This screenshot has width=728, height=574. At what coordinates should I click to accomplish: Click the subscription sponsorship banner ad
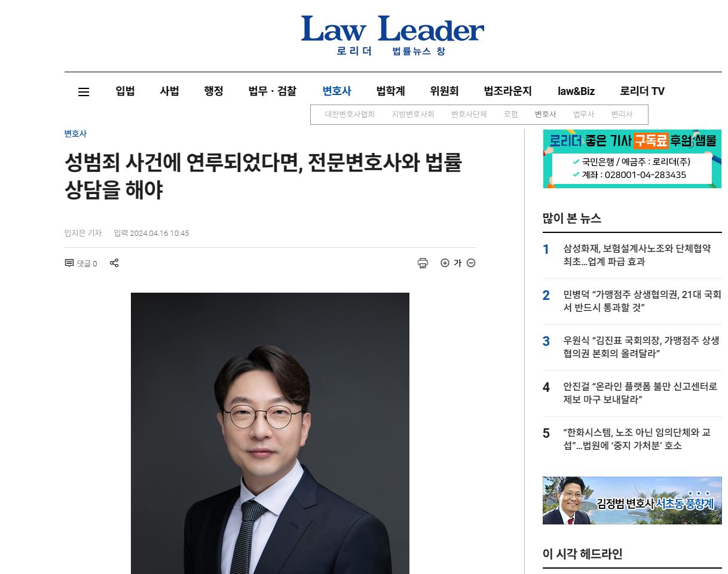632,159
